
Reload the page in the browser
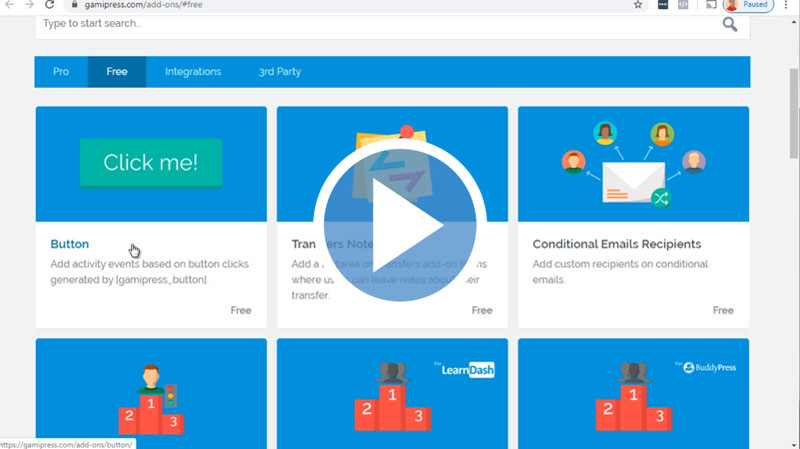[49, 5]
